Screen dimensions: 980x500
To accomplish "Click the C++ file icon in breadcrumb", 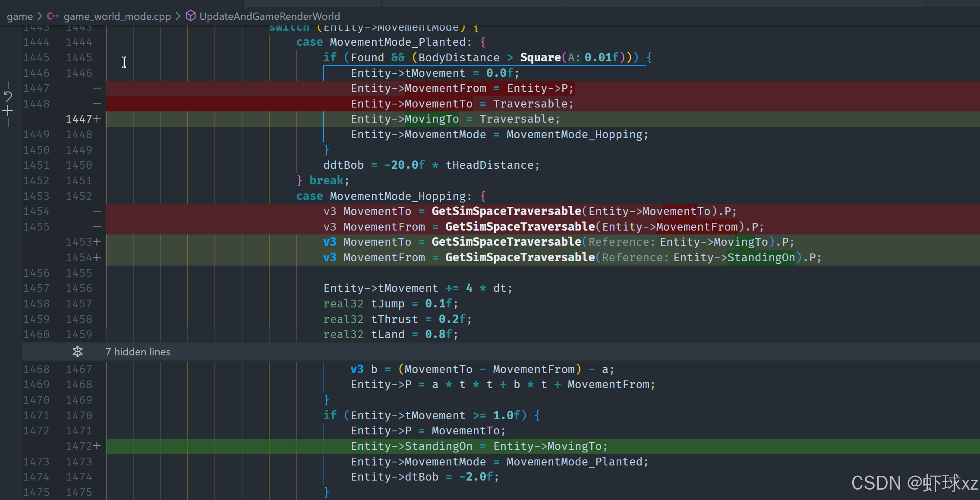I will pos(53,16).
